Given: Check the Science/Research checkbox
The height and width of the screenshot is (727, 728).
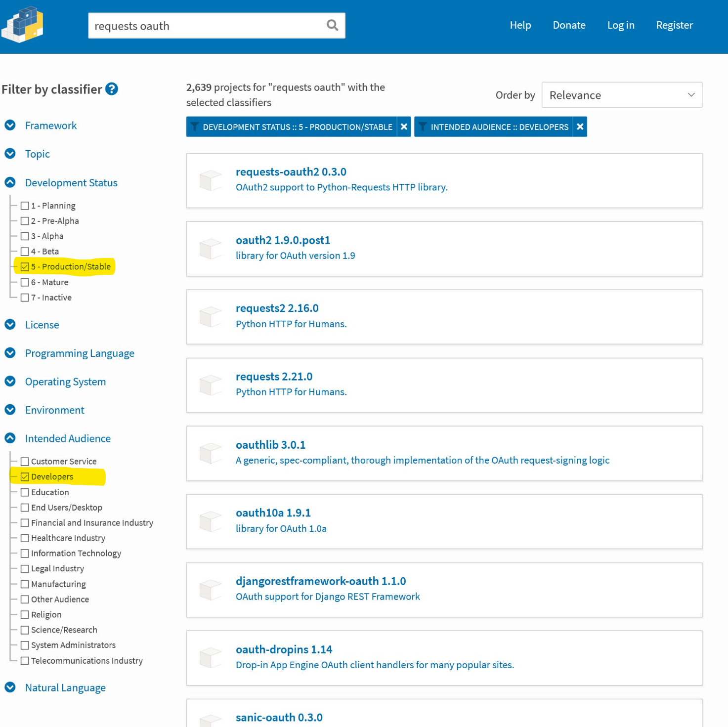Looking at the screenshot, I should [25, 630].
